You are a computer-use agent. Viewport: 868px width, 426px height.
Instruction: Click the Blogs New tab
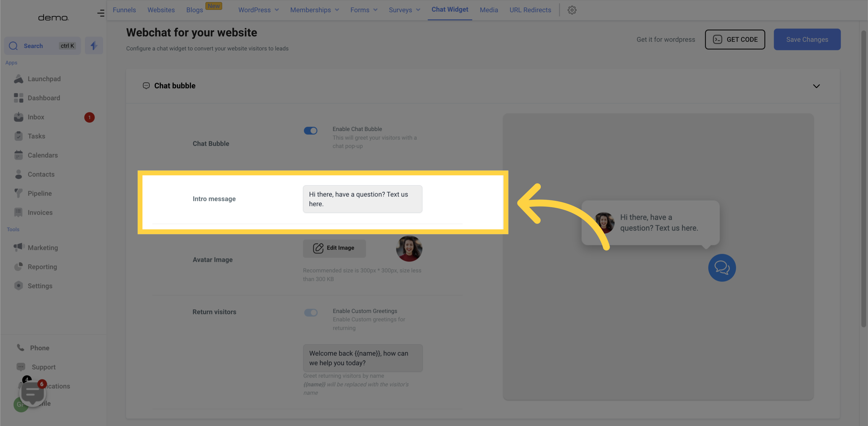(195, 10)
